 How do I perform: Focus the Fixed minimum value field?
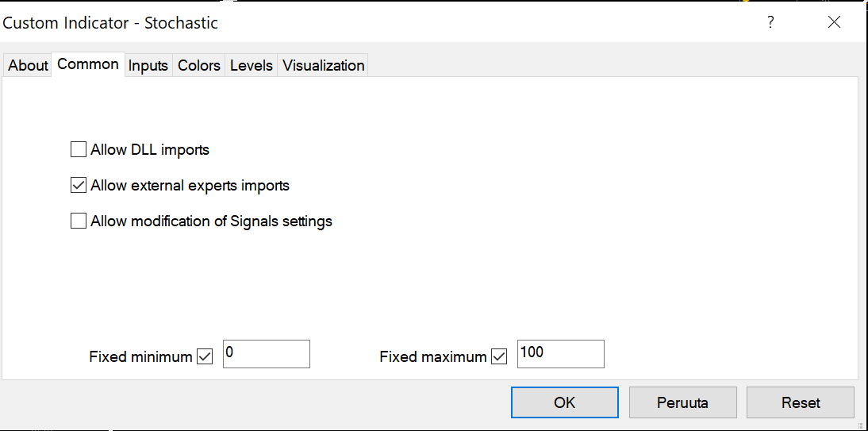(x=267, y=354)
